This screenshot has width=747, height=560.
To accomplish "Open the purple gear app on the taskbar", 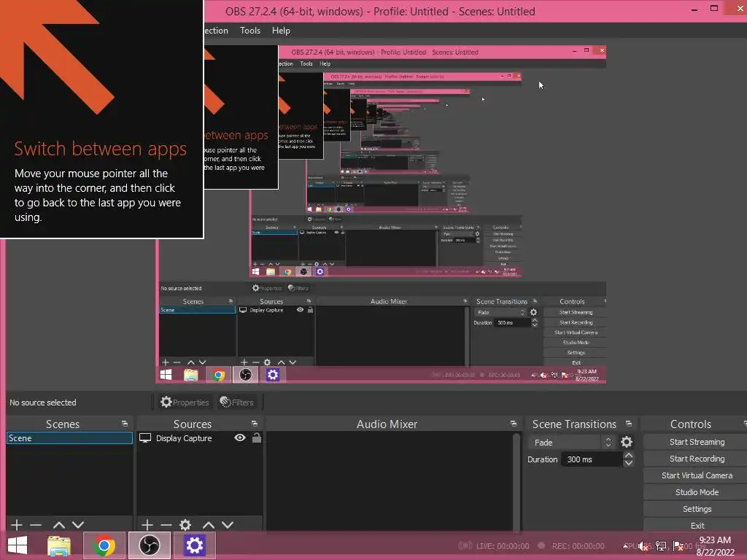I will 194,545.
